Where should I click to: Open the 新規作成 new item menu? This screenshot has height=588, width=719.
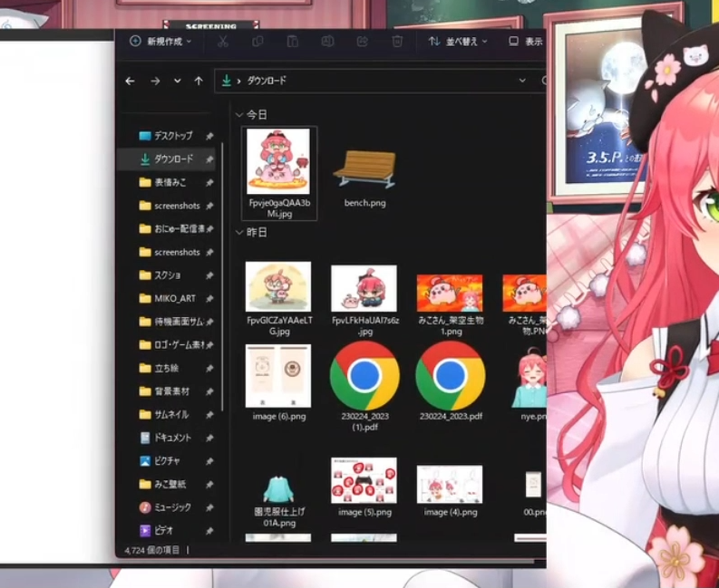(160, 42)
